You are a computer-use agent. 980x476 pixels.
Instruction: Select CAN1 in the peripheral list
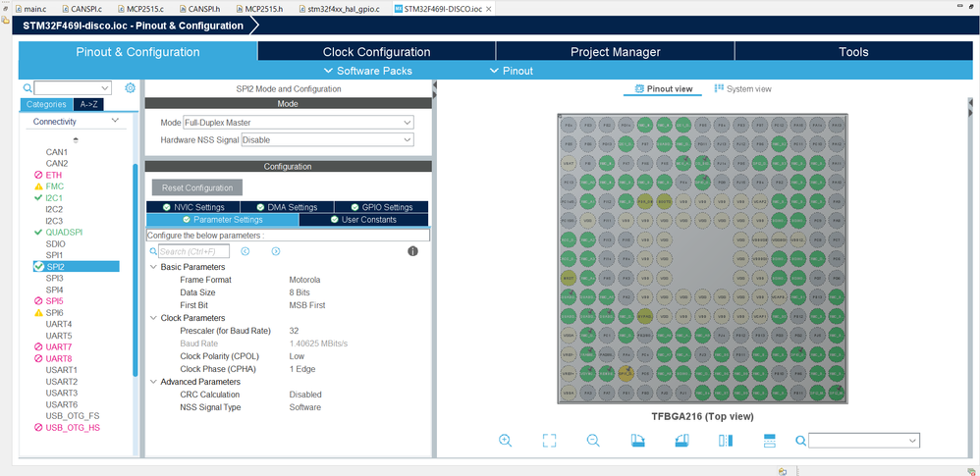[57, 152]
